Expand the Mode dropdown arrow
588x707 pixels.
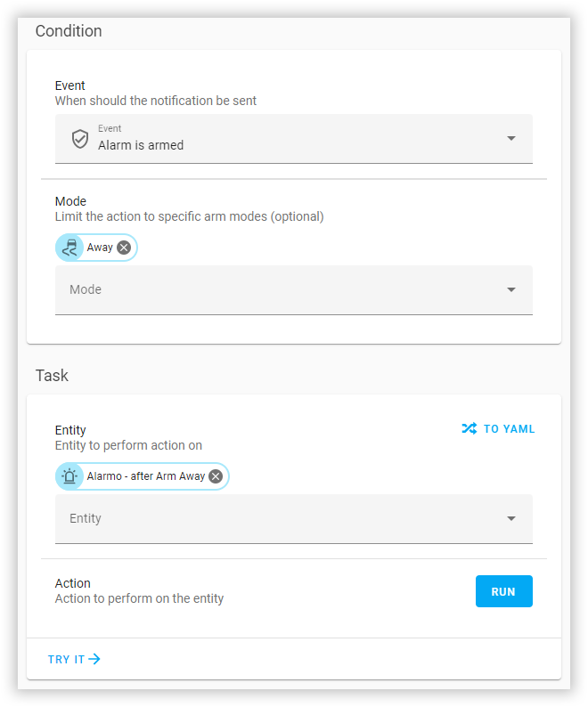click(x=510, y=289)
